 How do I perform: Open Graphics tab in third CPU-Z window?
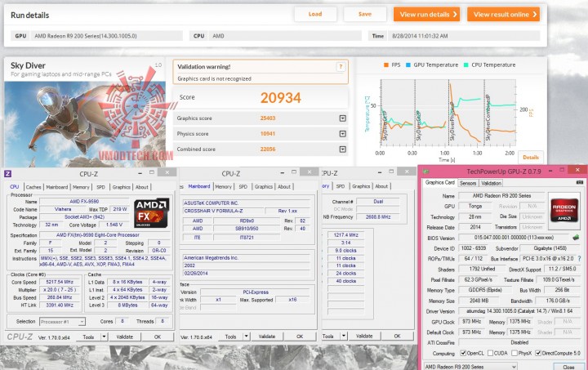coord(361,186)
